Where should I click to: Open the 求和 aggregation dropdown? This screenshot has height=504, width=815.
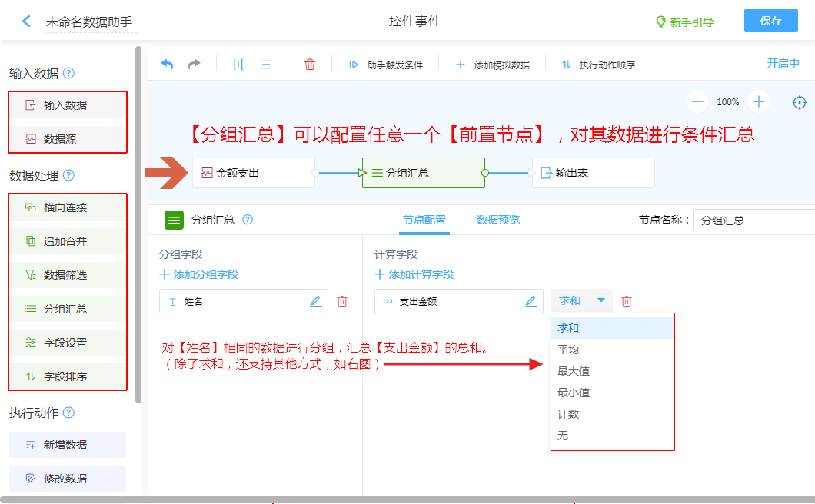click(582, 300)
